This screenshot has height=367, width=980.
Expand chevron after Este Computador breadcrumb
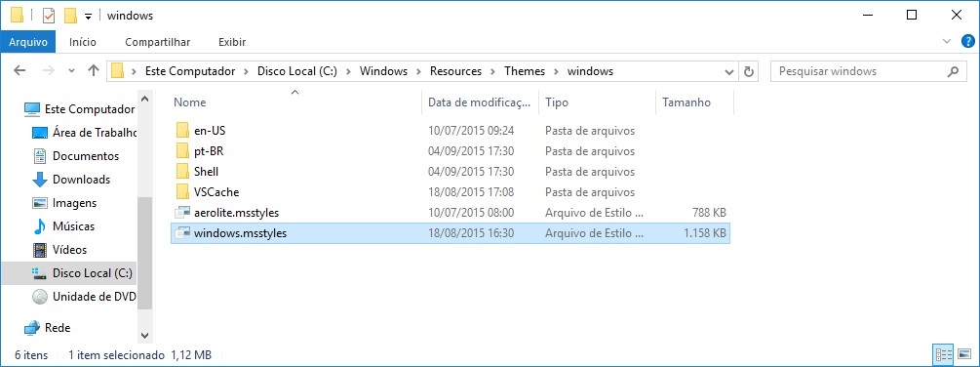pyautogui.click(x=247, y=71)
